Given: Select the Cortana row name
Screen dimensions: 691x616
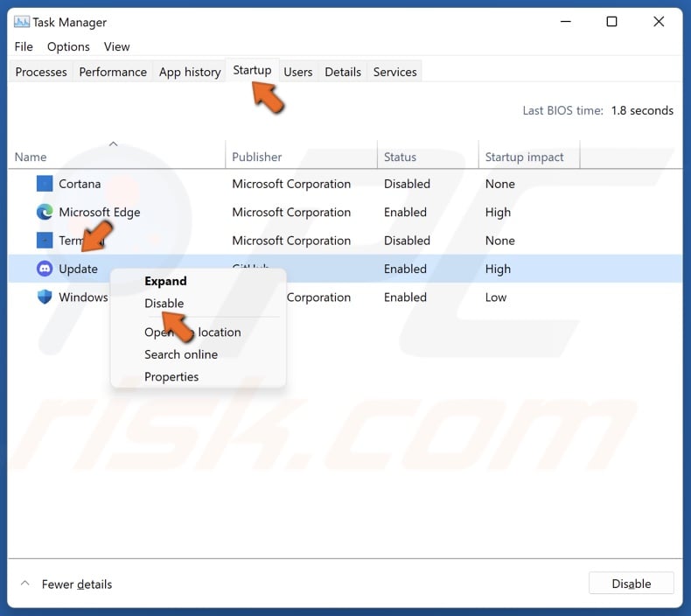Looking at the screenshot, I should (x=80, y=184).
